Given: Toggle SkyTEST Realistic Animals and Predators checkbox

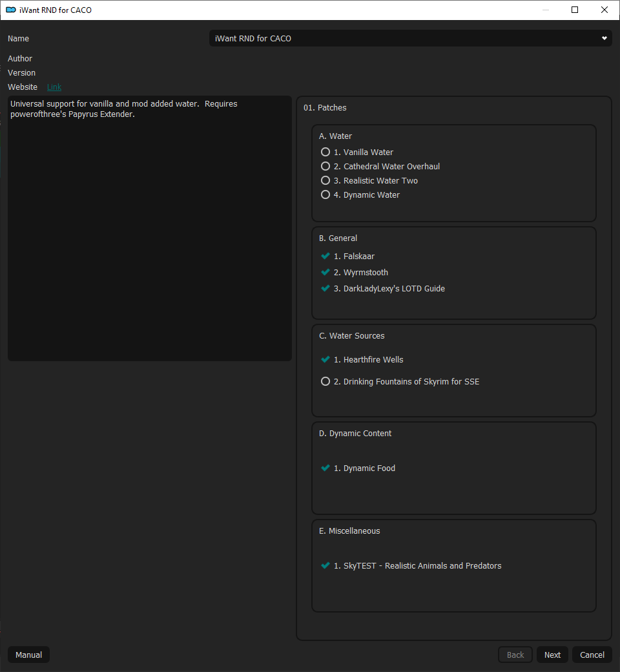Looking at the screenshot, I should tap(325, 566).
